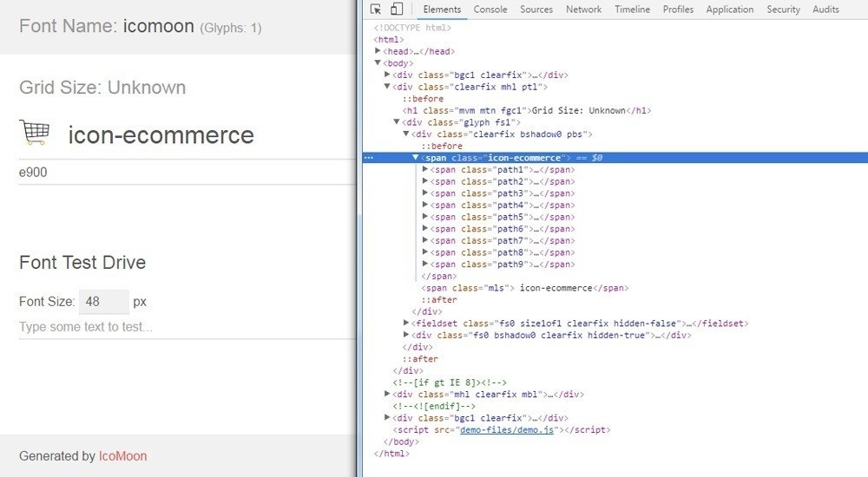Click the three-dots menu beside selected row

(369, 158)
